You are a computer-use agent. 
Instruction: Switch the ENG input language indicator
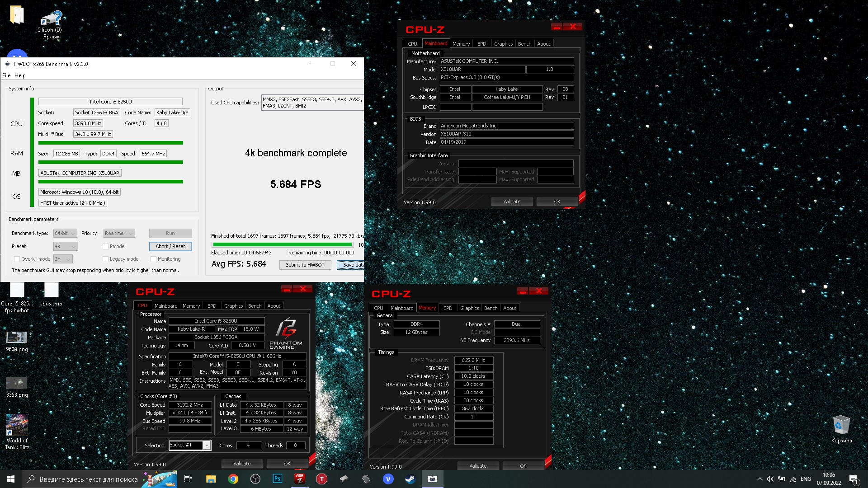[806, 479]
